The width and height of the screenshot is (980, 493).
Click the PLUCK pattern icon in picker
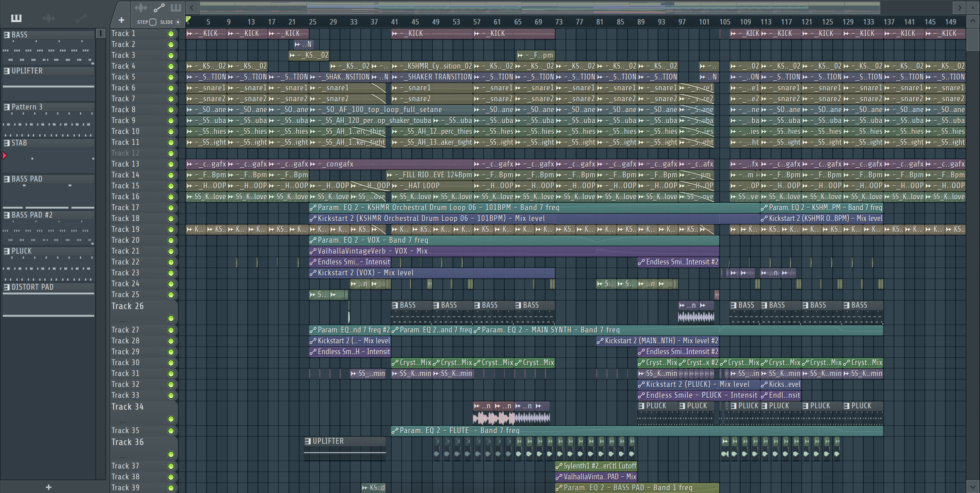(6, 251)
